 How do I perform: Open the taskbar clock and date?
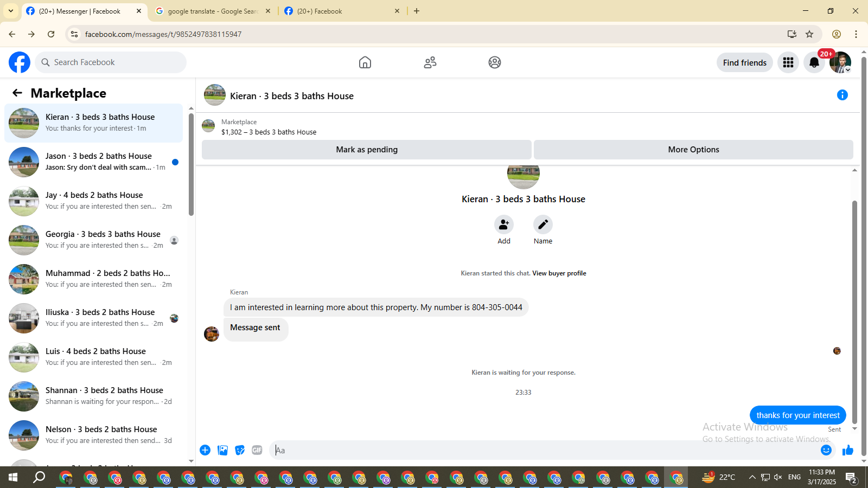pos(822,477)
